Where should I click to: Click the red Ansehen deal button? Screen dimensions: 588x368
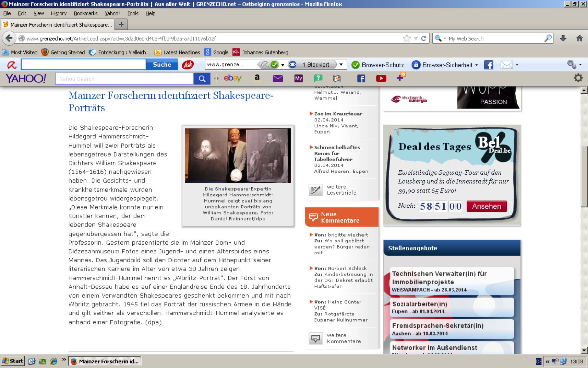pyautogui.click(x=487, y=206)
